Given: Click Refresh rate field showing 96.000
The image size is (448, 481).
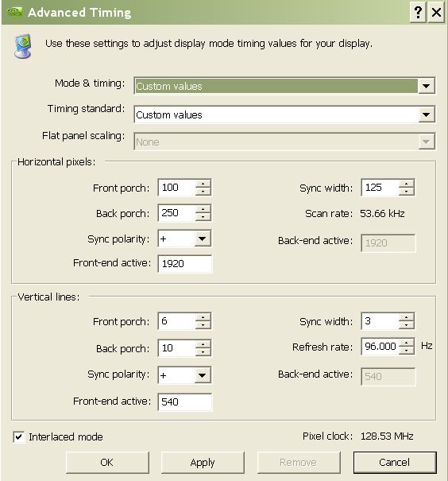Looking at the screenshot, I should point(380,347).
